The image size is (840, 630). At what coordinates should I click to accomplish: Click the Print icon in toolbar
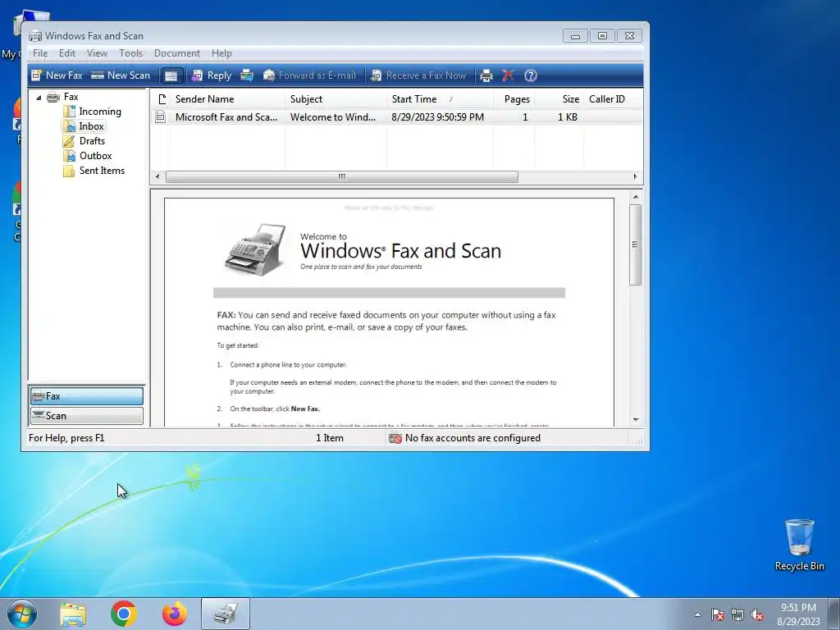(486, 75)
